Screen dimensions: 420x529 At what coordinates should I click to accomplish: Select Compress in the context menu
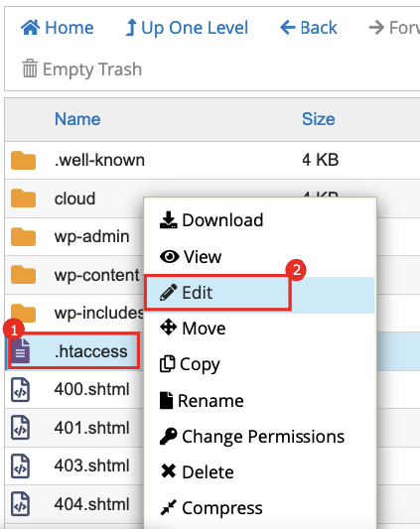click(211, 508)
